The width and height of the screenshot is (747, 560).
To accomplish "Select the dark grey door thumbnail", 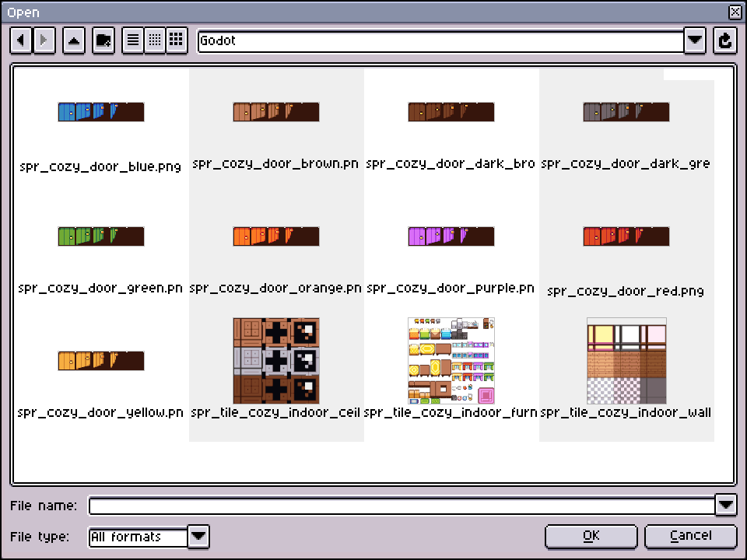I will tap(626, 112).
